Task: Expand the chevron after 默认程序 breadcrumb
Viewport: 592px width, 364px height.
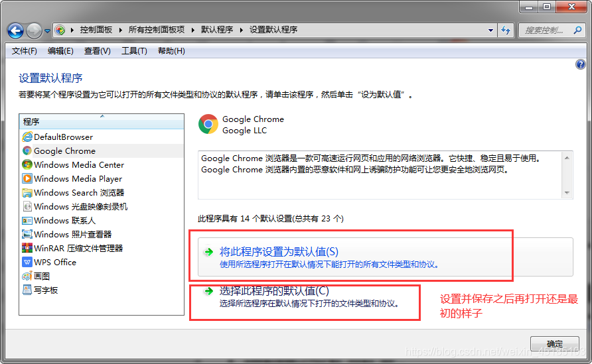Action: [242, 30]
